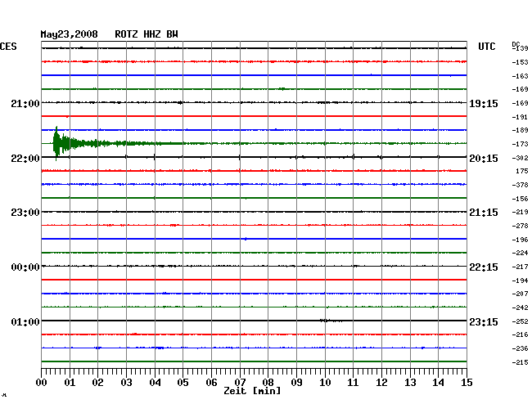
Task: Click the DC offset value -278
Action: coord(520,226)
